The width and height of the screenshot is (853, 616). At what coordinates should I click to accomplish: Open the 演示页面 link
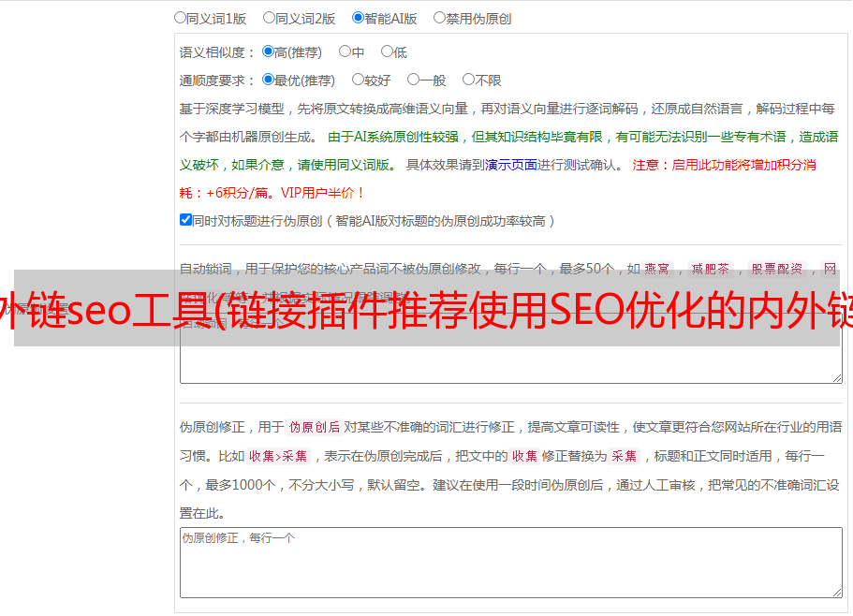(x=511, y=165)
